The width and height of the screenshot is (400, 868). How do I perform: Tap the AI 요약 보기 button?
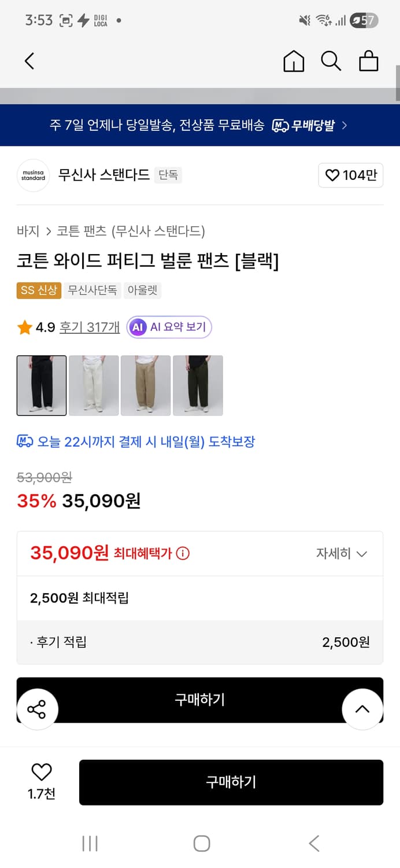coord(169,328)
